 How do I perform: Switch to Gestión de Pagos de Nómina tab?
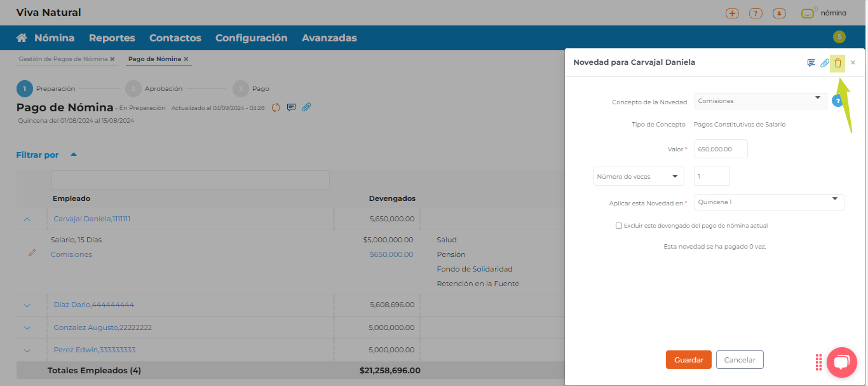(x=63, y=59)
